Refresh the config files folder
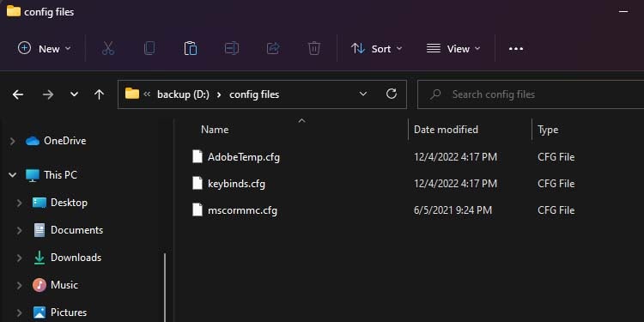Viewport: 644px width, 322px height. pos(392,94)
